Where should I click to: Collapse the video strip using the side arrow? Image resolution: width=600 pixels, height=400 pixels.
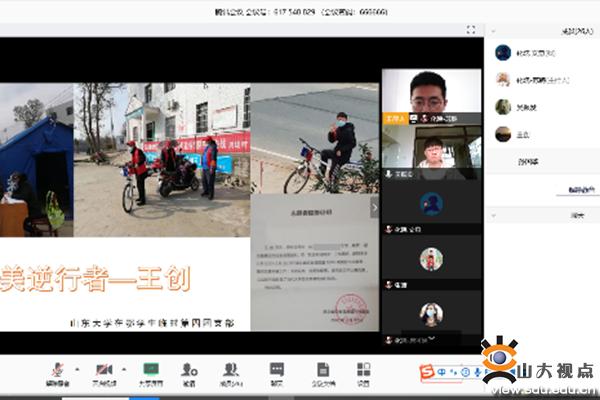pyautogui.click(x=375, y=208)
